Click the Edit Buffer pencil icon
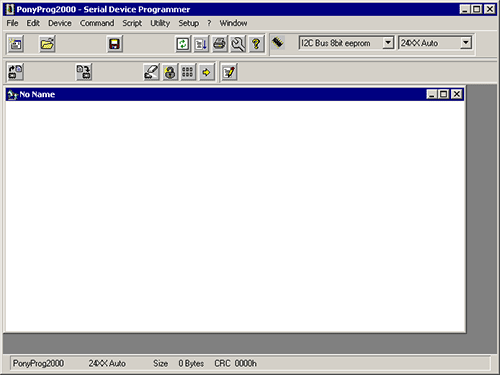The height and width of the screenshot is (375, 500). click(x=229, y=72)
